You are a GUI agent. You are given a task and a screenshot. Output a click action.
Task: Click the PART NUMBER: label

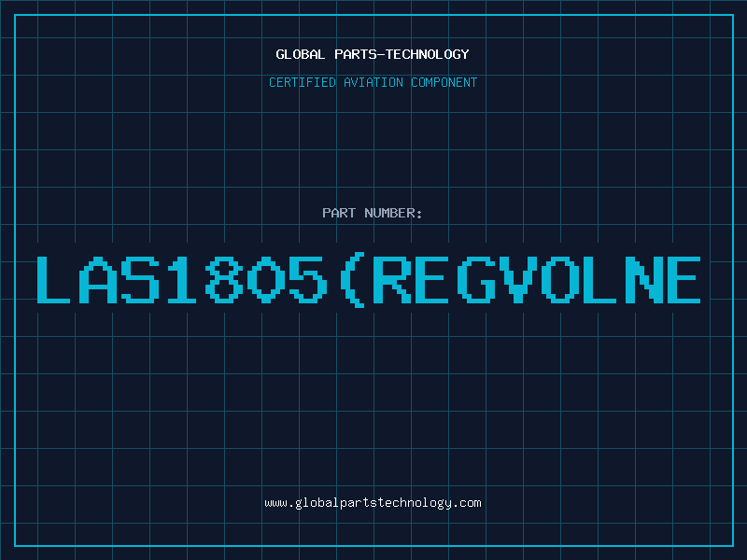373,213
